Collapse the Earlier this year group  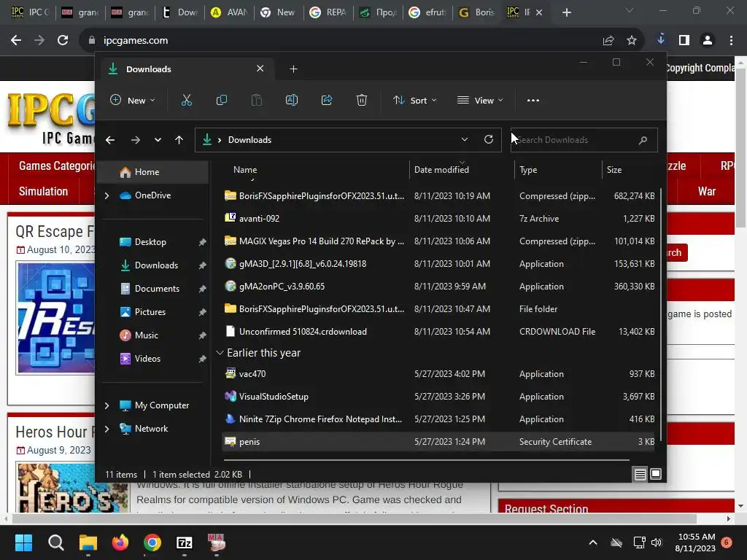pos(220,353)
